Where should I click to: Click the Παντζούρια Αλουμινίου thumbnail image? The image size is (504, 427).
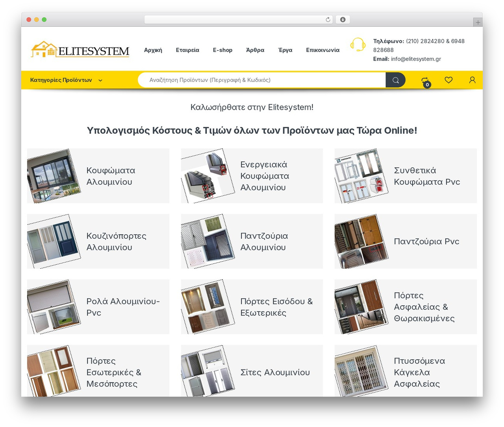point(208,241)
